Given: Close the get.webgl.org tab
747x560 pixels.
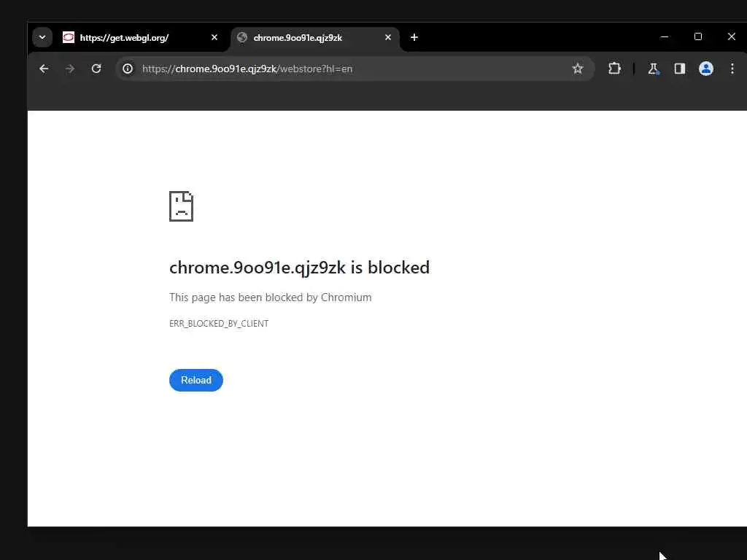Looking at the screenshot, I should pyautogui.click(x=214, y=37).
